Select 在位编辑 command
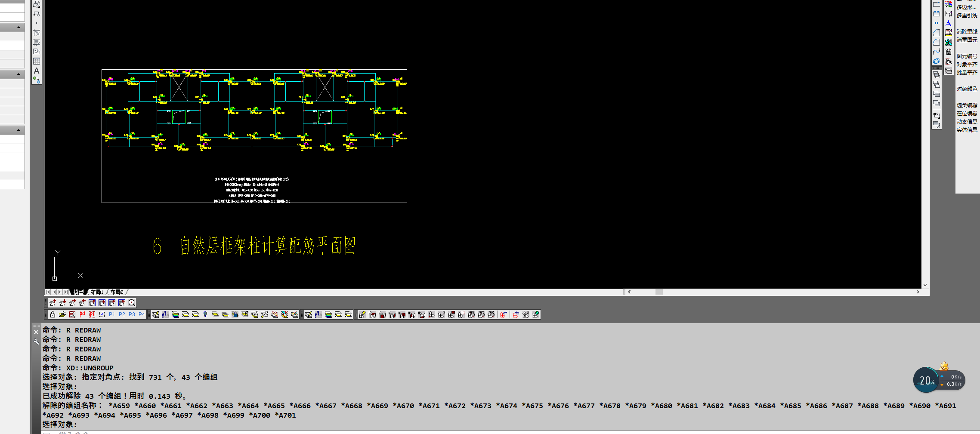This screenshot has height=434, width=980. (x=967, y=113)
